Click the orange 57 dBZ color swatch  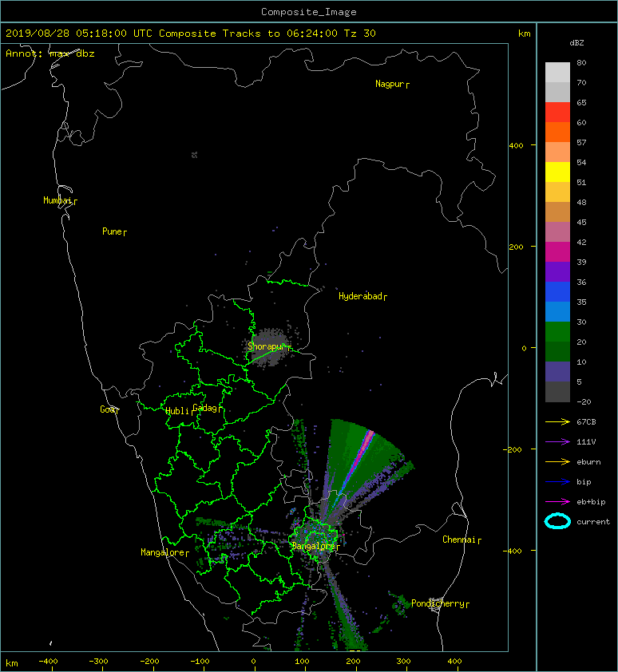pyautogui.click(x=557, y=132)
